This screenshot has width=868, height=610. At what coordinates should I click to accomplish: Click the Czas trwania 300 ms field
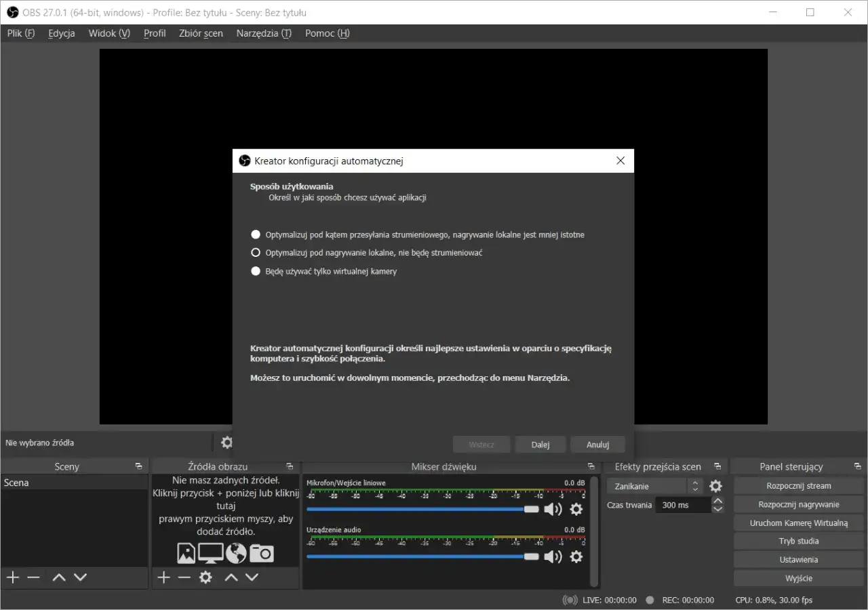coord(683,505)
